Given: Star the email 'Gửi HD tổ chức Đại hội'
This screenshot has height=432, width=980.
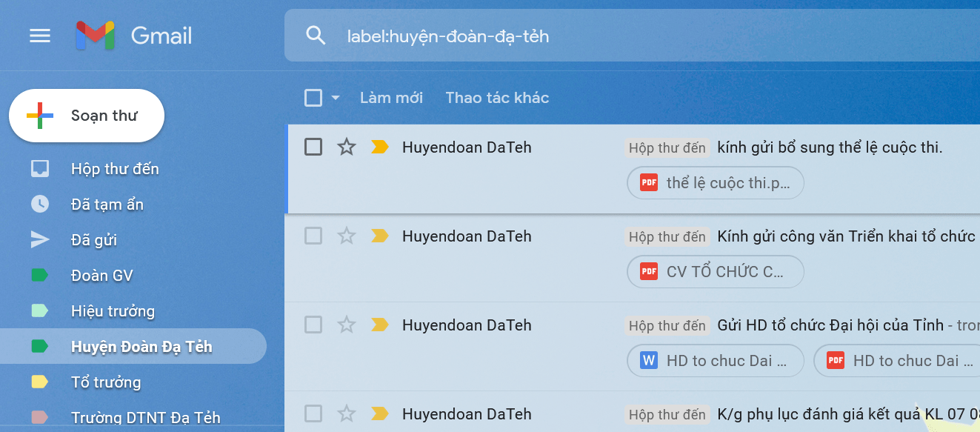Looking at the screenshot, I should pyautogui.click(x=346, y=325).
